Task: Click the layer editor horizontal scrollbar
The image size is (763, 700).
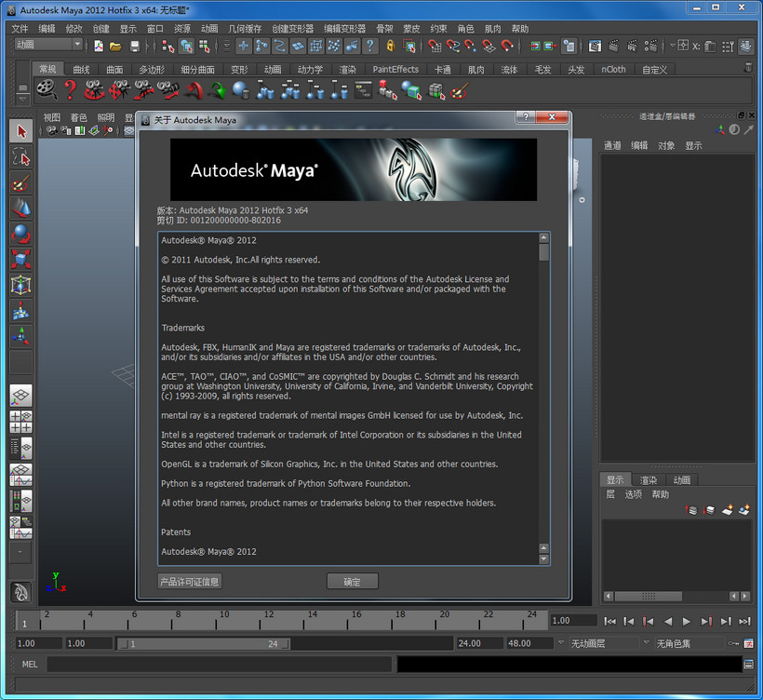Action: point(649,596)
